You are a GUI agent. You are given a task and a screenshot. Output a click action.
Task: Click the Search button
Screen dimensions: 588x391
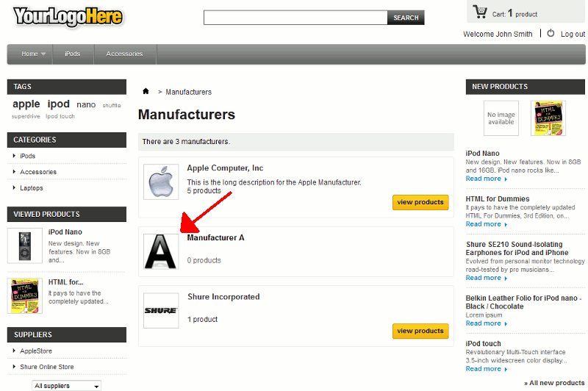click(x=406, y=18)
